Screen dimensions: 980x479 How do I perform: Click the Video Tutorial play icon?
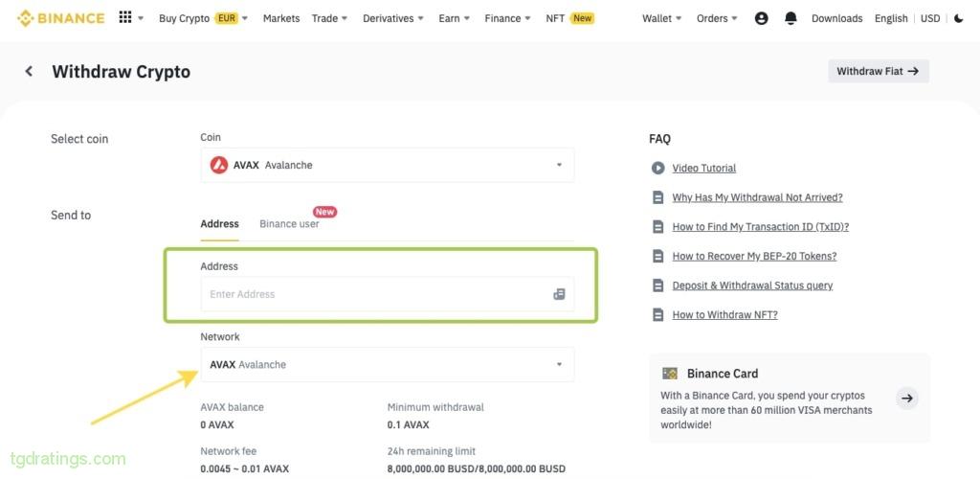pyautogui.click(x=657, y=168)
